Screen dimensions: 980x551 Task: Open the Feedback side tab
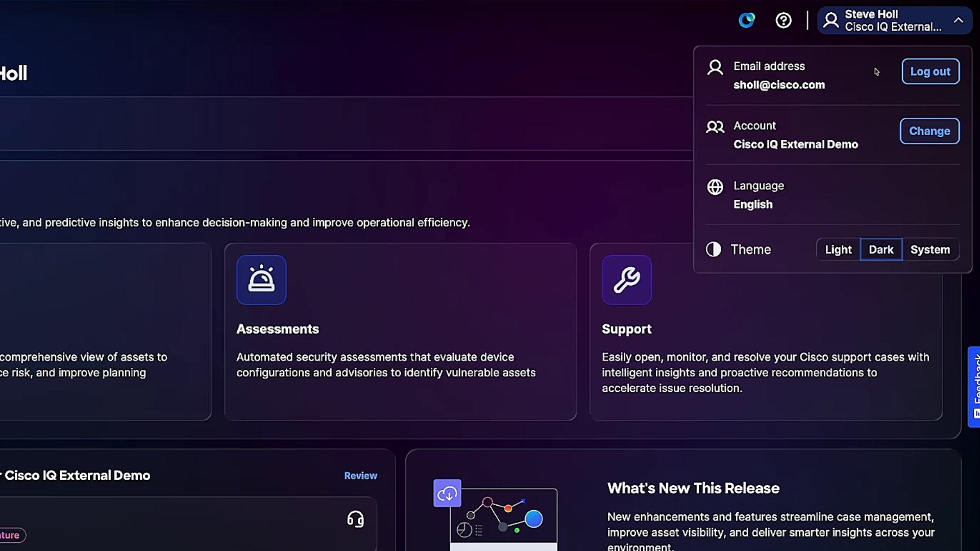coord(974,387)
